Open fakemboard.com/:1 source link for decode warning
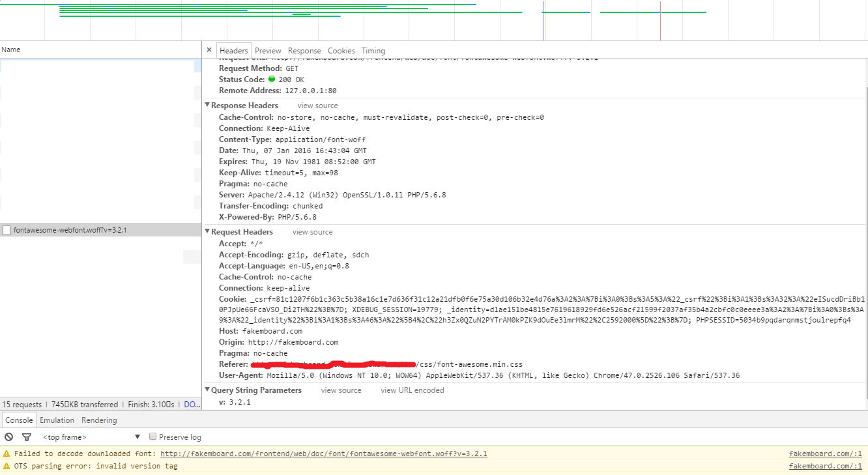This screenshot has height=475, width=868. coord(826,453)
